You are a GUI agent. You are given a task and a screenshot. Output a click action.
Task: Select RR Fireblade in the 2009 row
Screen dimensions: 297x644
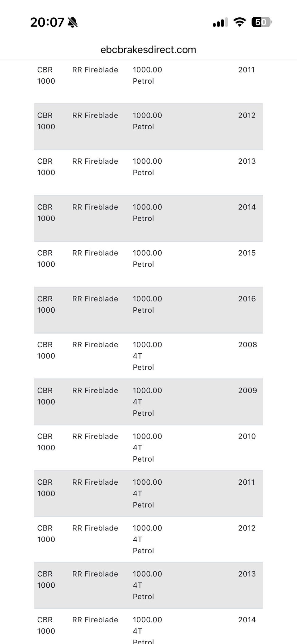pyautogui.click(x=95, y=390)
